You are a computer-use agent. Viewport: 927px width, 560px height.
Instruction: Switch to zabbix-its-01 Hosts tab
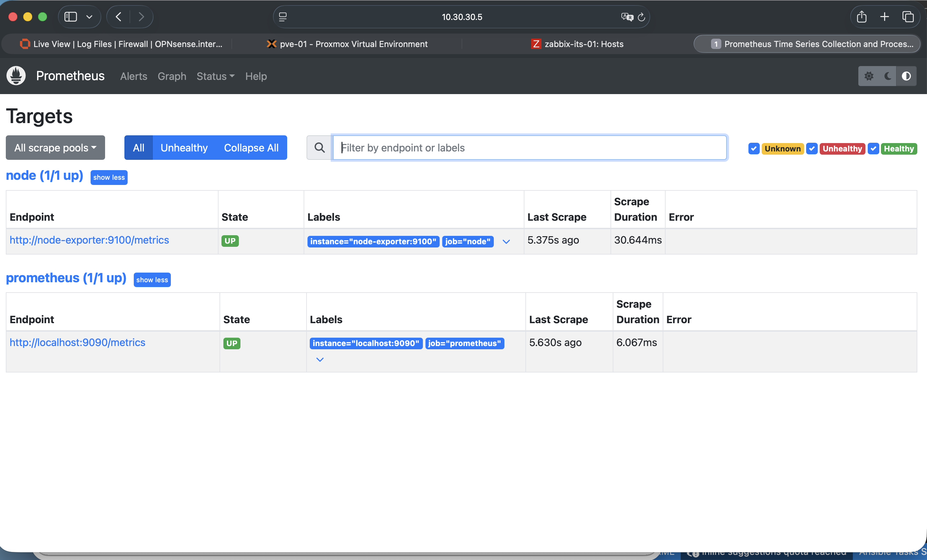point(578,44)
